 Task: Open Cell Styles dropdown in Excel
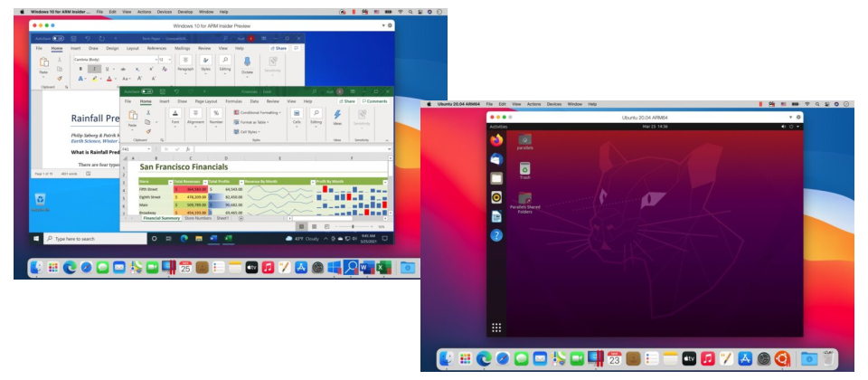[247, 132]
